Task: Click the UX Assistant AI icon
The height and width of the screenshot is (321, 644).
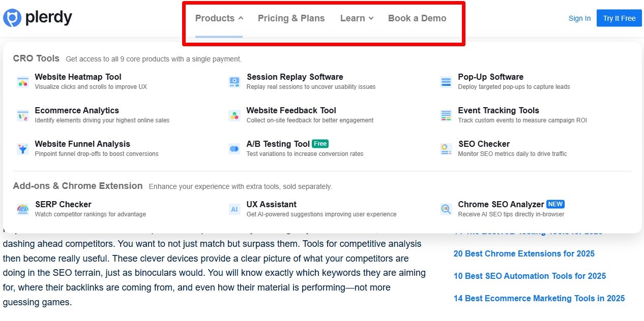Action: tap(234, 209)
